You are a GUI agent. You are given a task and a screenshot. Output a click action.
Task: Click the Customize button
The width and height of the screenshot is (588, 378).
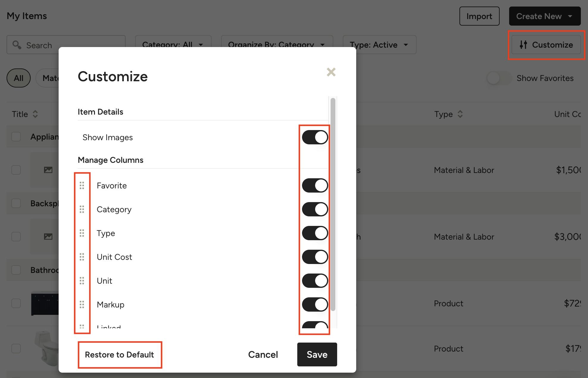pos(546,45)
